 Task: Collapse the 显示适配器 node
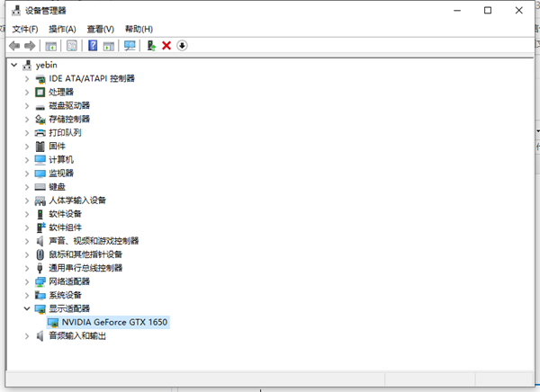pyautogui.click(x=27, y=308)
